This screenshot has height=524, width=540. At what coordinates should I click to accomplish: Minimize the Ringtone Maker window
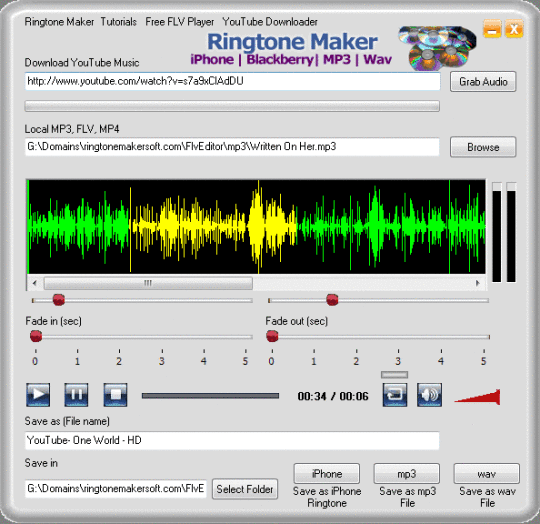[x=492, y=29]
